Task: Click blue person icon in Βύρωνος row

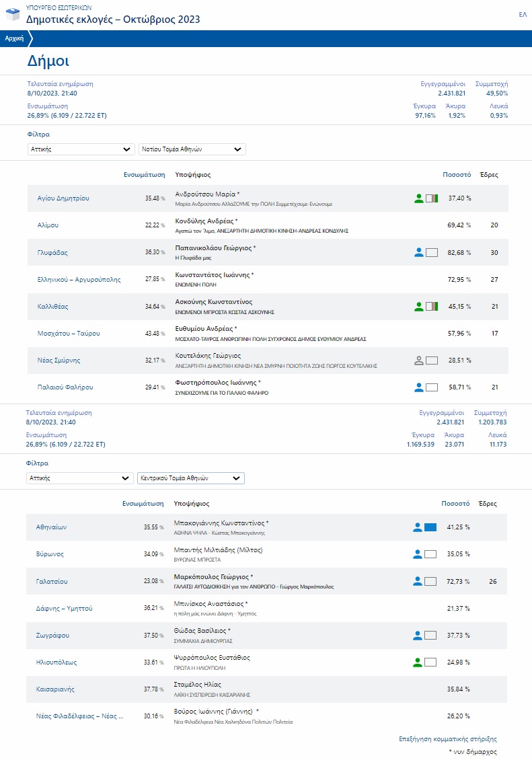Action: click(x=417, y=554)
